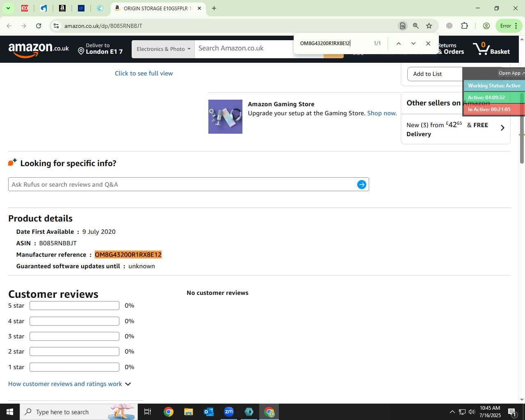Click 'Click to see full view' link

click(x=144, y=73)
